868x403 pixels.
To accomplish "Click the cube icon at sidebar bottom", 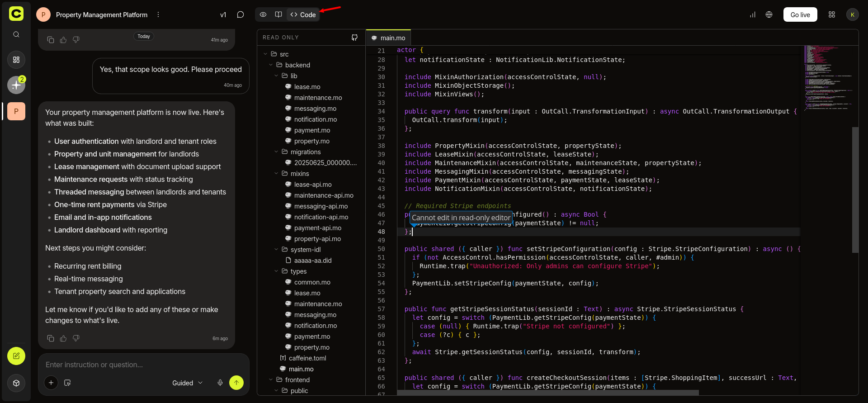I will [x=16, y=383].
